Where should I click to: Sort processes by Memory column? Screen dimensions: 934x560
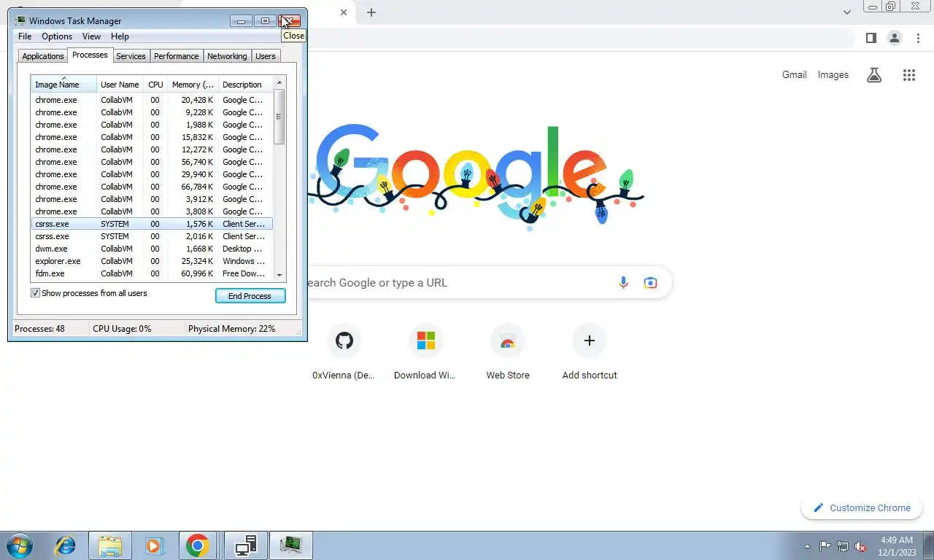point(193,85)
